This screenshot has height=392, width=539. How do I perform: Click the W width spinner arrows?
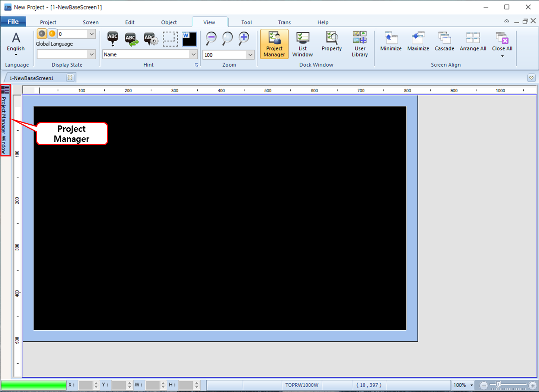[x=163, y=385]
